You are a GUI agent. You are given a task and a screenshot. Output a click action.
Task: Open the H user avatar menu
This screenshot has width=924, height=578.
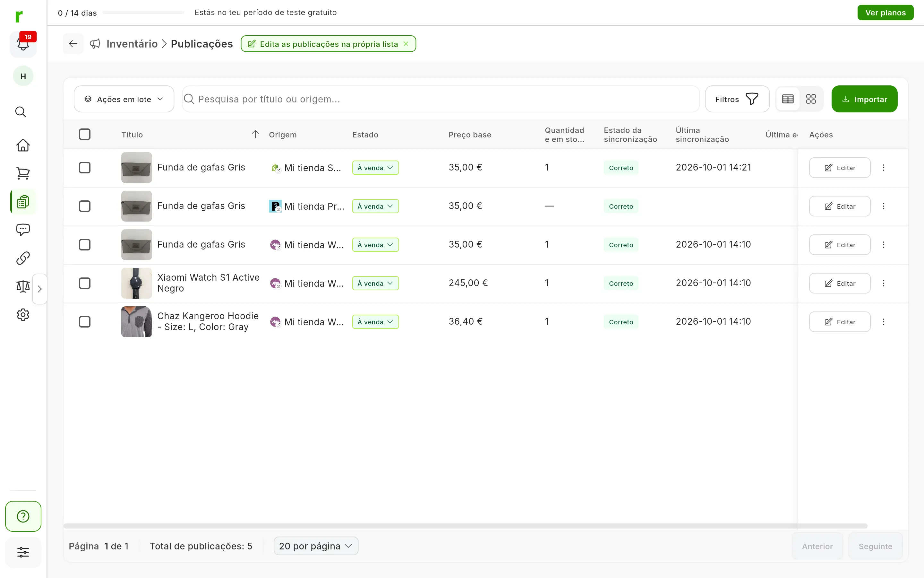[x=23, y=76]
